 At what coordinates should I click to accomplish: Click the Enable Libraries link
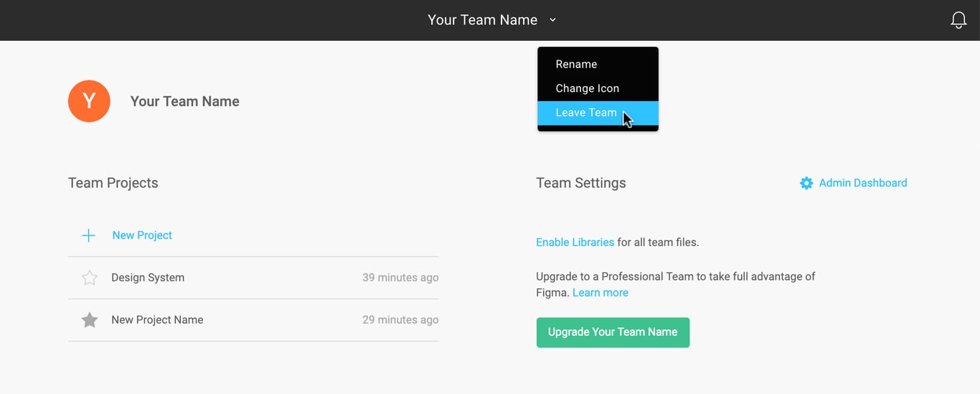pyautogui.click(x=575, y=243)
